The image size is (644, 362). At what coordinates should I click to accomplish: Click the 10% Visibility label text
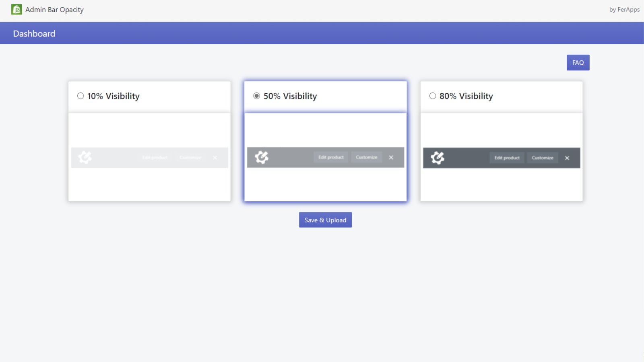[x=114, y=96]
